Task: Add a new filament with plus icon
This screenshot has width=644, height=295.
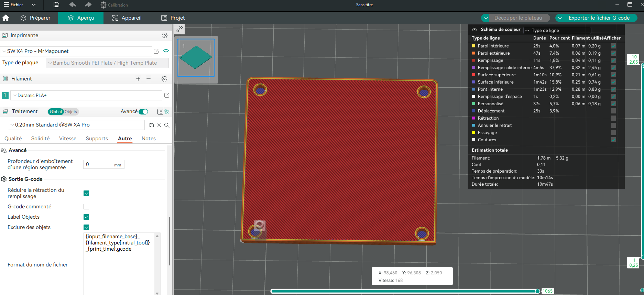Action: (x=138, y=79)
